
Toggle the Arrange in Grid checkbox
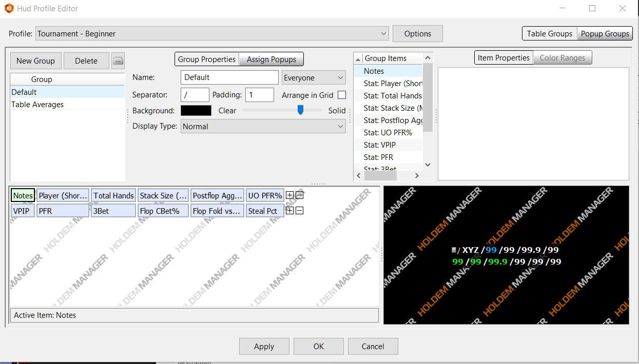pyautogui.click(x=342, y=95)
